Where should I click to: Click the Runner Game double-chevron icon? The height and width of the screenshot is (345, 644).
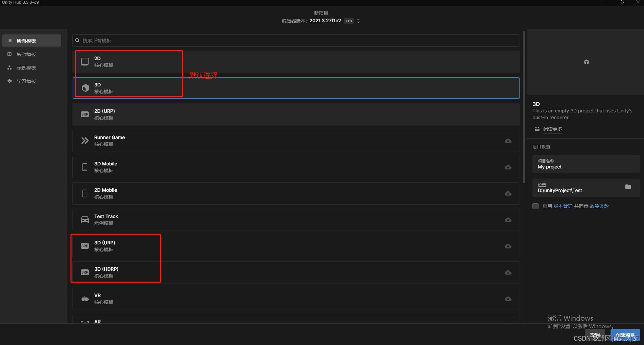pyautogui.click(x=85, y=140)
